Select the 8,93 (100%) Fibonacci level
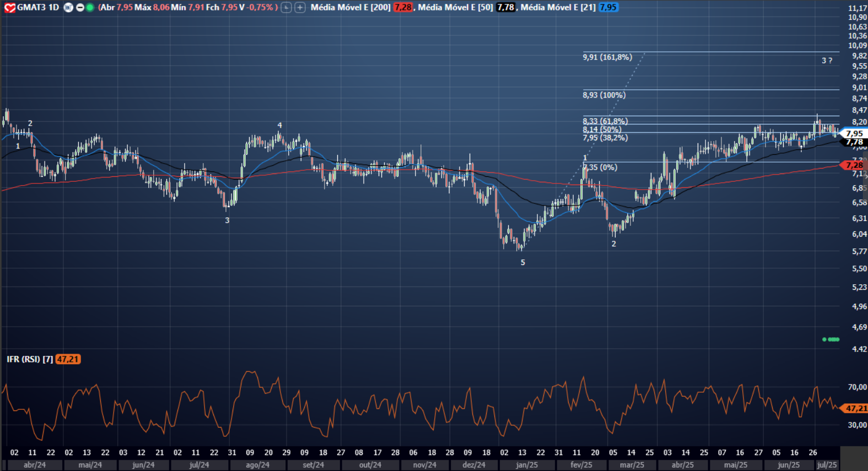 (x=604, y=95)
